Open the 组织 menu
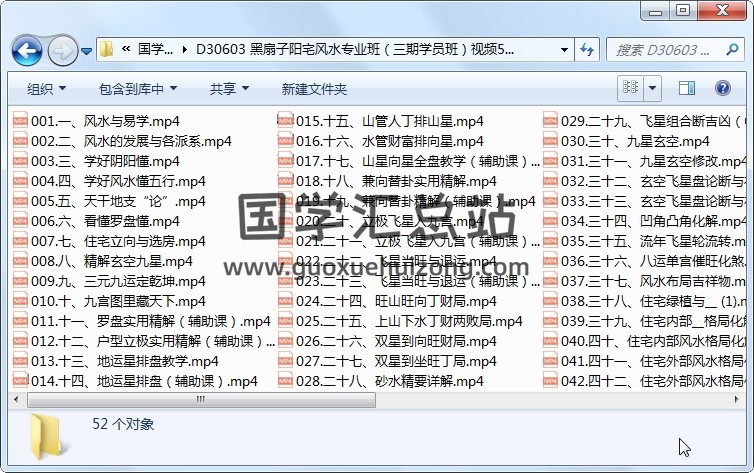The height and width of the screenshot is (473, 754). tap(46, 88)
